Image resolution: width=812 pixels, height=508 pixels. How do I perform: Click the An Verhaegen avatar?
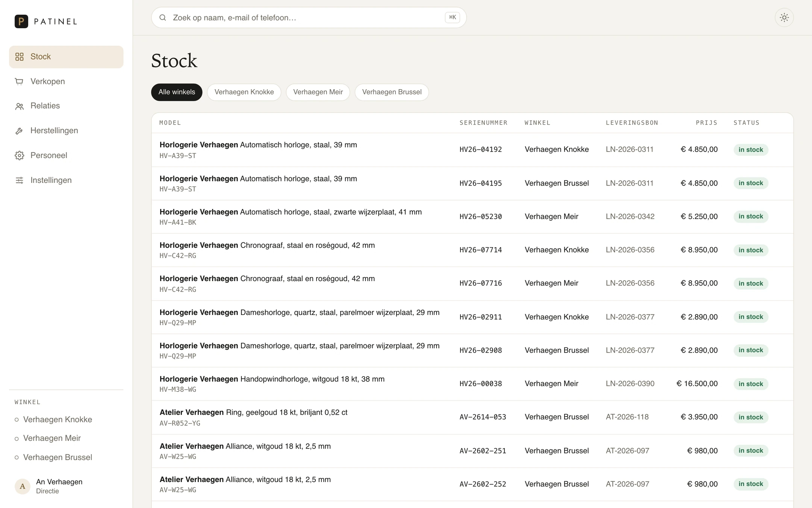click(x=23, y=486)
